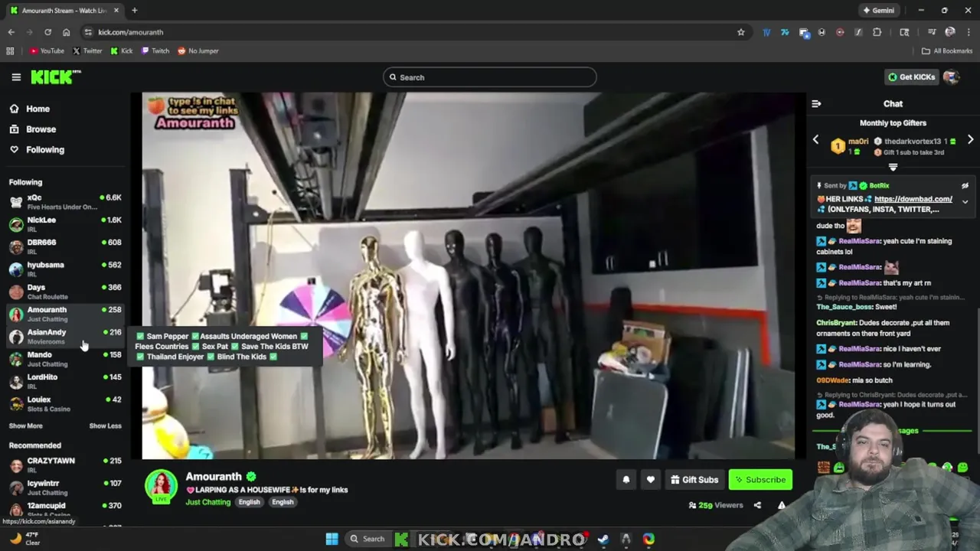The width and height of the screenshot is (980, 551).
Task: Click the green Subscribe button
Action: [760, 480]
